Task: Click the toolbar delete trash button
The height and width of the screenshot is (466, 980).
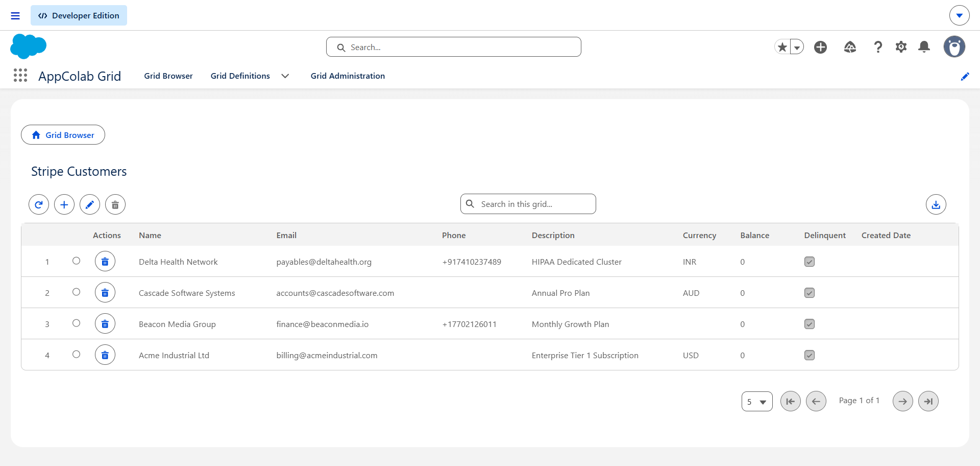Action: 115,204
